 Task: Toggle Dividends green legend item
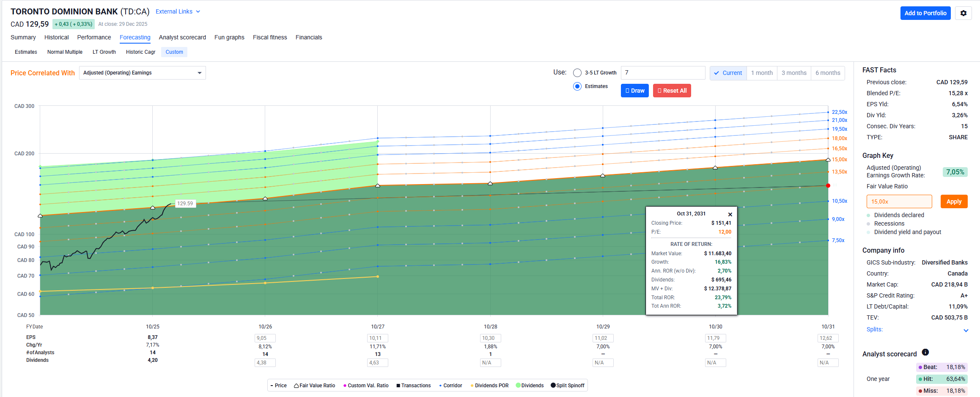[x=530, y=386]
